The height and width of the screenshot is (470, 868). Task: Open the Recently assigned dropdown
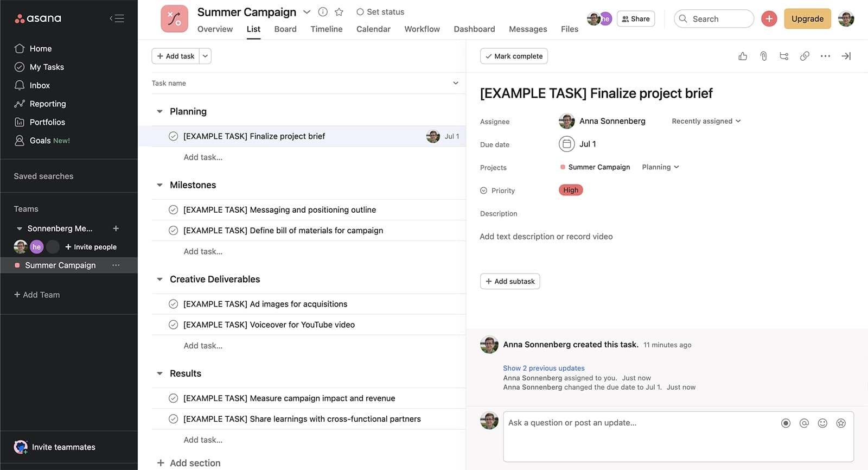706,121
